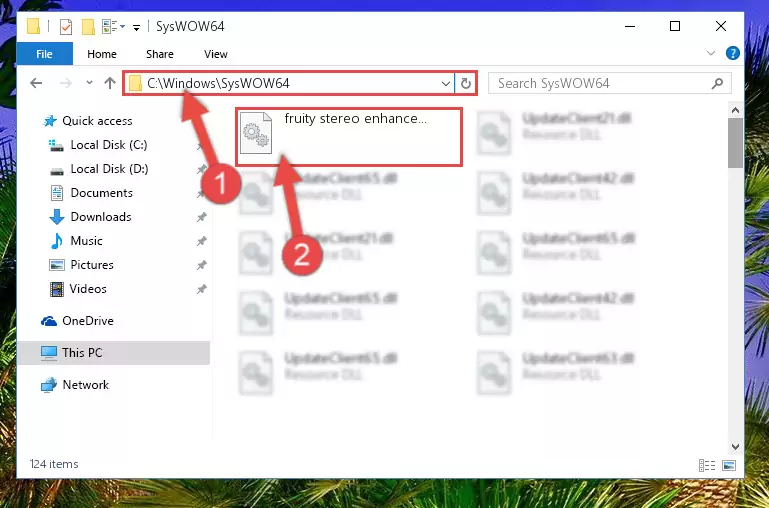The height and width of the screenshot is (508, 769).
Task: Open the Help question mark icon
Action: [733, 53]
